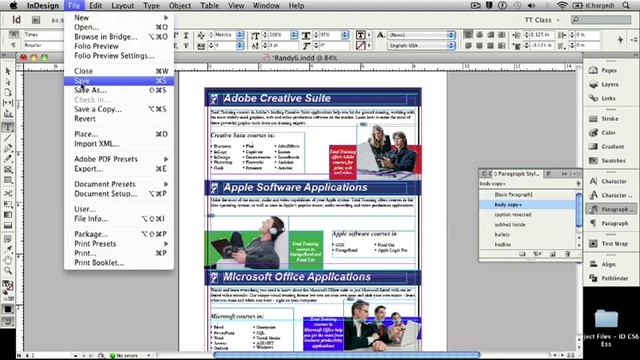Open the vertical scale percentage dropdown
Screen dimensions: 640x360
(x=294, y=35)
